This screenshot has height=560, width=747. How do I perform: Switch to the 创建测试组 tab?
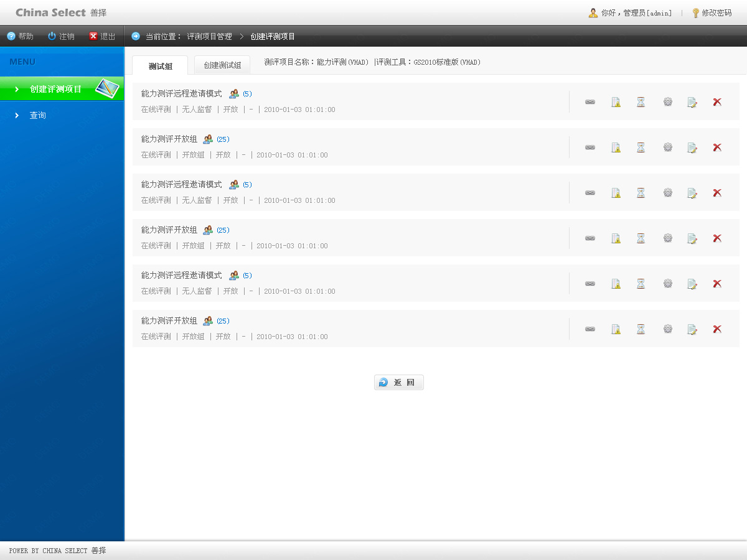222,65
